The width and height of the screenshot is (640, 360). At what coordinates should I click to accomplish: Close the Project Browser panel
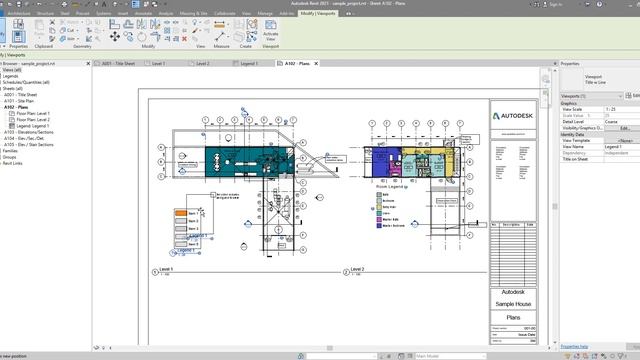[88, 64]
